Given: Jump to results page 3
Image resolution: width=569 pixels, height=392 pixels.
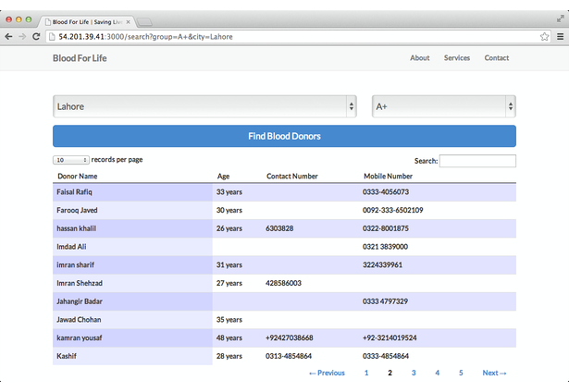Looking at the screenshot, I should coord(414,373).
